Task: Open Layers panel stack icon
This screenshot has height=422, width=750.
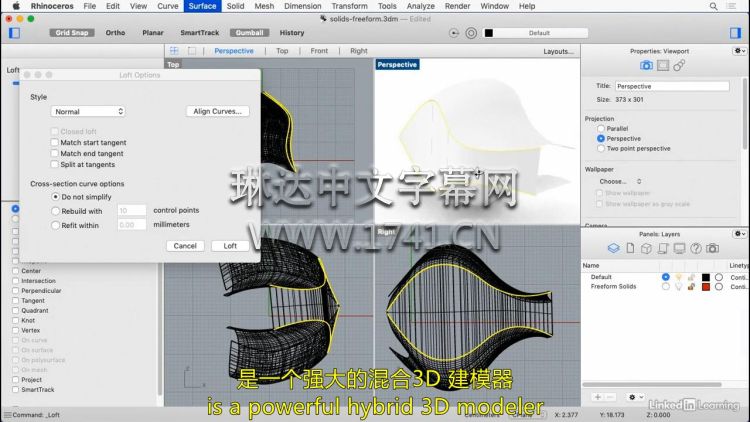Action: 614,248
